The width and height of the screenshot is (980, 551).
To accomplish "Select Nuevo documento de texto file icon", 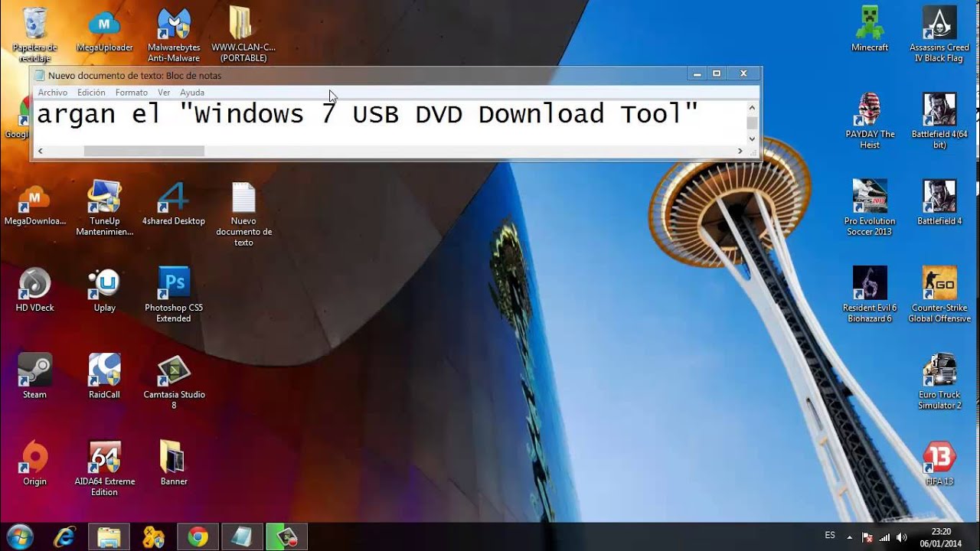I will click(x=243, y=214).
